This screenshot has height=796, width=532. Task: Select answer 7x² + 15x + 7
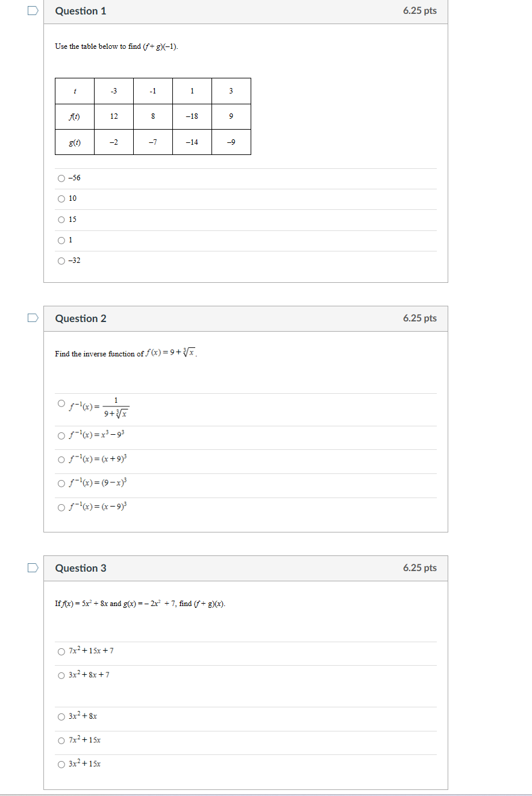pos(61,651)
